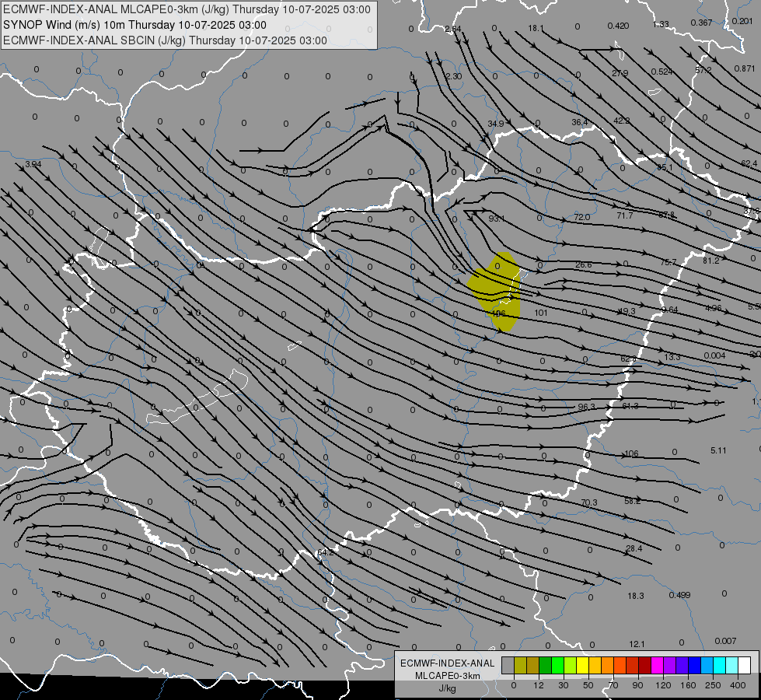Click the map value 5.11
This screenshot has width=761, height=700.
(x=718, y=450)
